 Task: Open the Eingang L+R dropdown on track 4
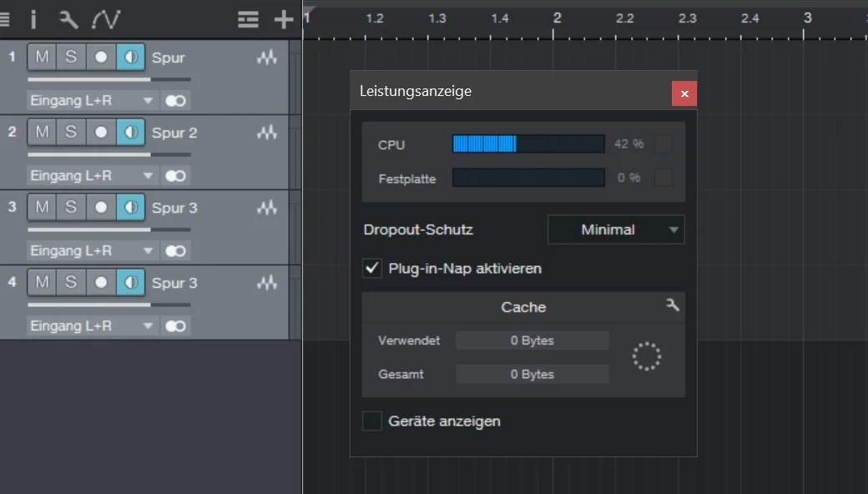point(93,326)
